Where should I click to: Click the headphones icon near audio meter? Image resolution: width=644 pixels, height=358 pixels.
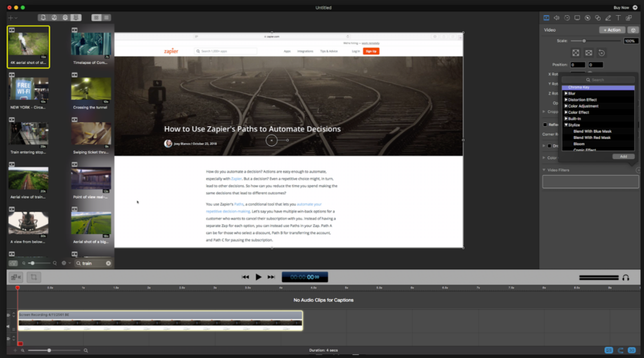(626, 278)
